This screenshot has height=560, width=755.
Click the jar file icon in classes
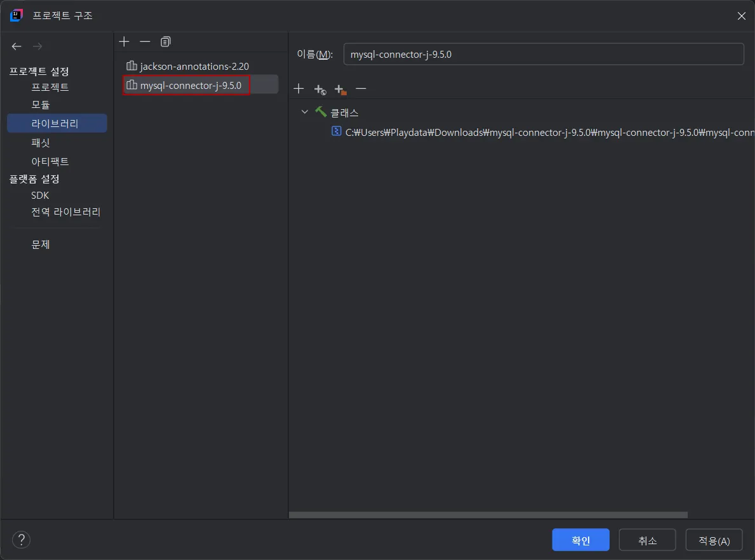point(337,131)
